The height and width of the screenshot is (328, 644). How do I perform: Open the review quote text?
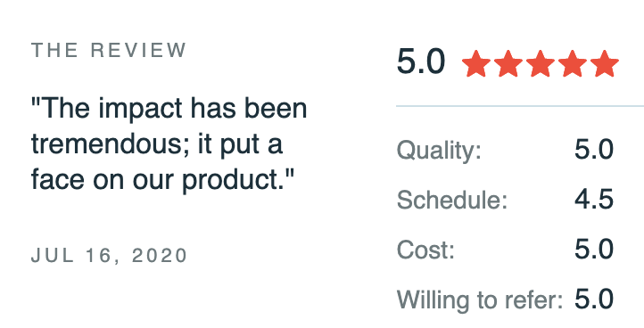coord(169,143)
